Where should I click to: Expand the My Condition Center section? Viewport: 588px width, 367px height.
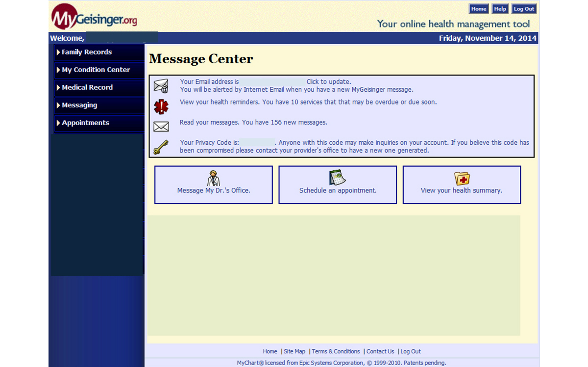pos(96,70)
